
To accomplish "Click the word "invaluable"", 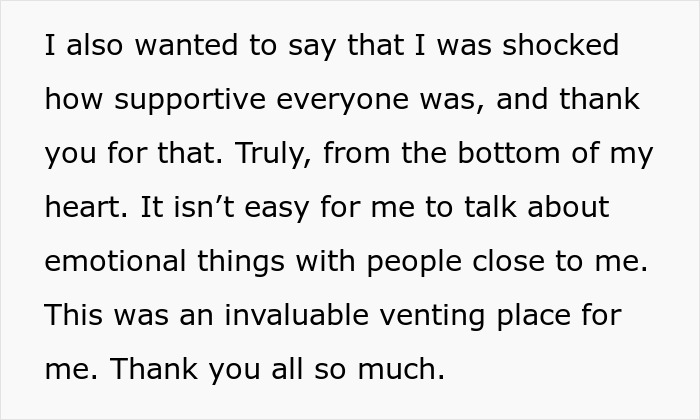I will tap(293, 316).
